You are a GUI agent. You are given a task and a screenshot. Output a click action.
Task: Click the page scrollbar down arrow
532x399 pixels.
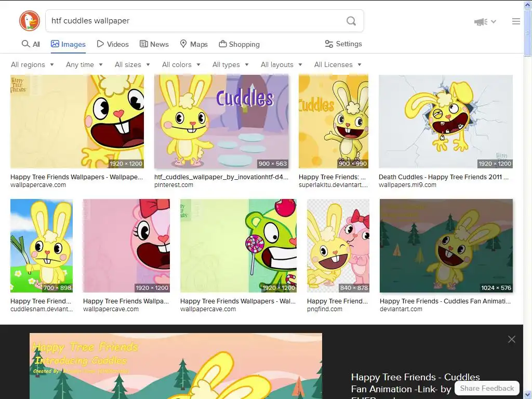point(528,395)
